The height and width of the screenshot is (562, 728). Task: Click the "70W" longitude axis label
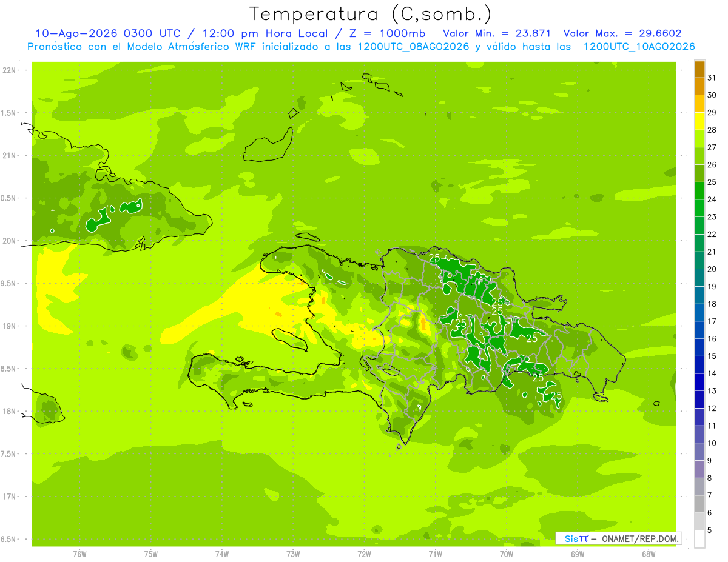coord(507,554)
